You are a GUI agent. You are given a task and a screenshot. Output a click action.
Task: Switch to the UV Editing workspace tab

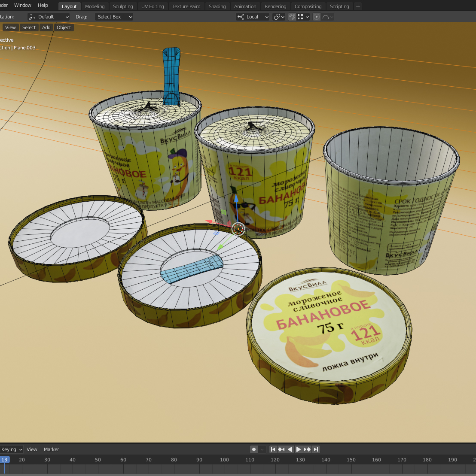click(153, 6)
